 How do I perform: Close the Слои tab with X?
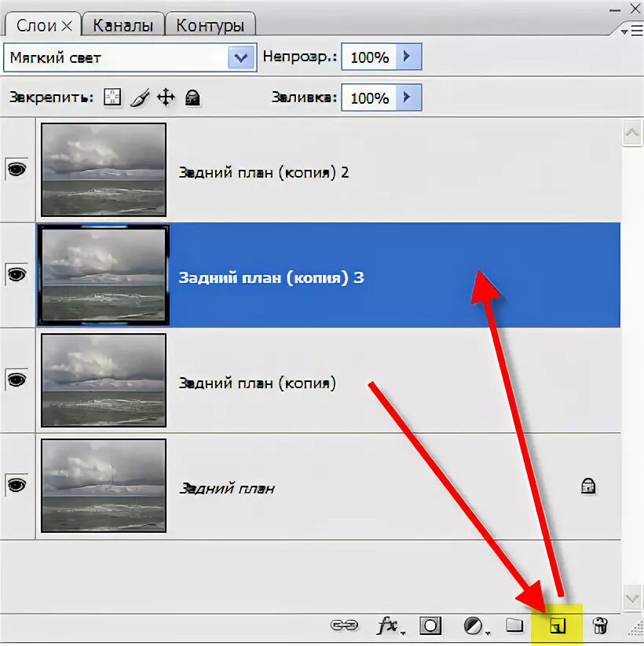click(67, 27)
